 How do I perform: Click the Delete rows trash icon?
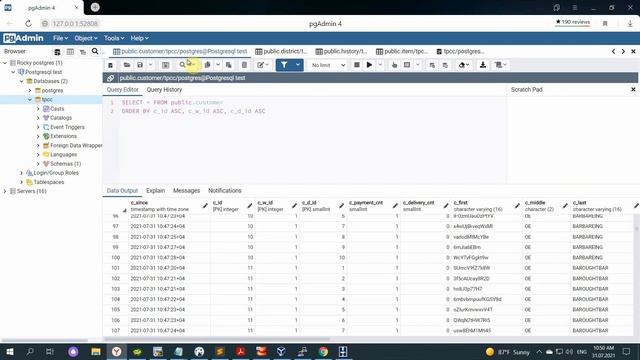tap(244, 65)
